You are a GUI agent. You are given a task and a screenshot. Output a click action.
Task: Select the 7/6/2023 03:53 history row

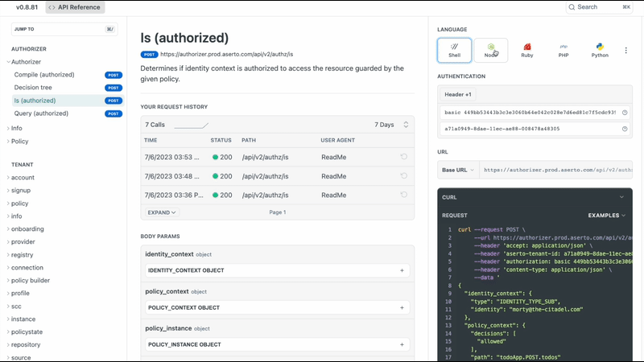(x=277, y=157)
